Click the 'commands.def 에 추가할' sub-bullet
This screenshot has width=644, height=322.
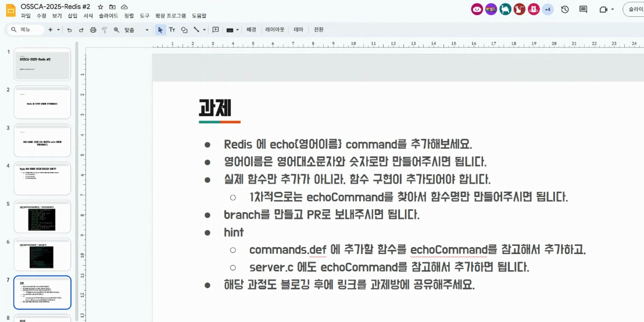click(417, 250)
